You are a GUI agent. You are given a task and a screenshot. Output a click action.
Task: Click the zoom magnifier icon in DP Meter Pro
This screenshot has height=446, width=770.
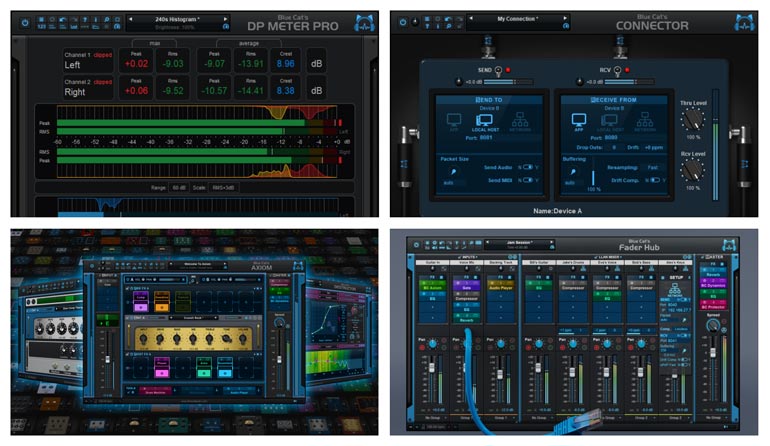106,20
